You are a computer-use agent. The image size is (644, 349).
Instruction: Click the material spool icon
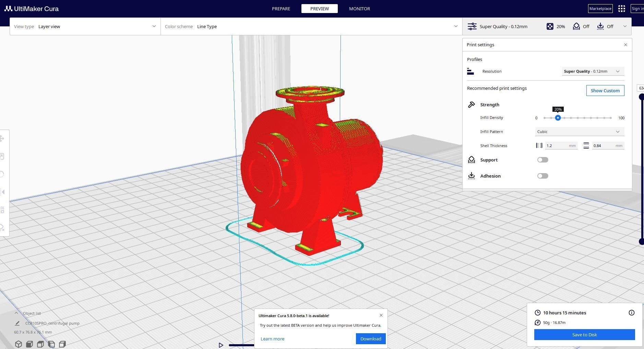coord(537,323)
